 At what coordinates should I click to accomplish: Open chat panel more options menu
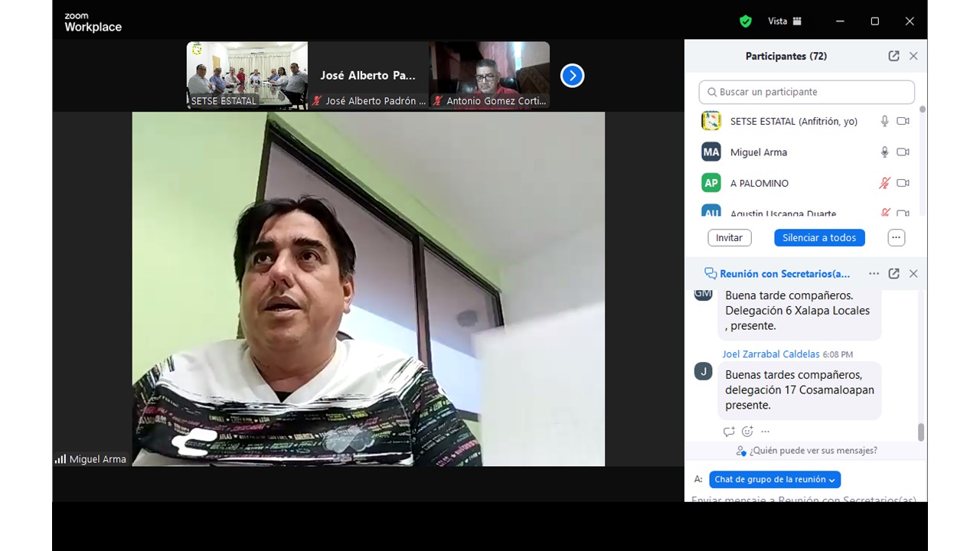click(x=874, y=273)
